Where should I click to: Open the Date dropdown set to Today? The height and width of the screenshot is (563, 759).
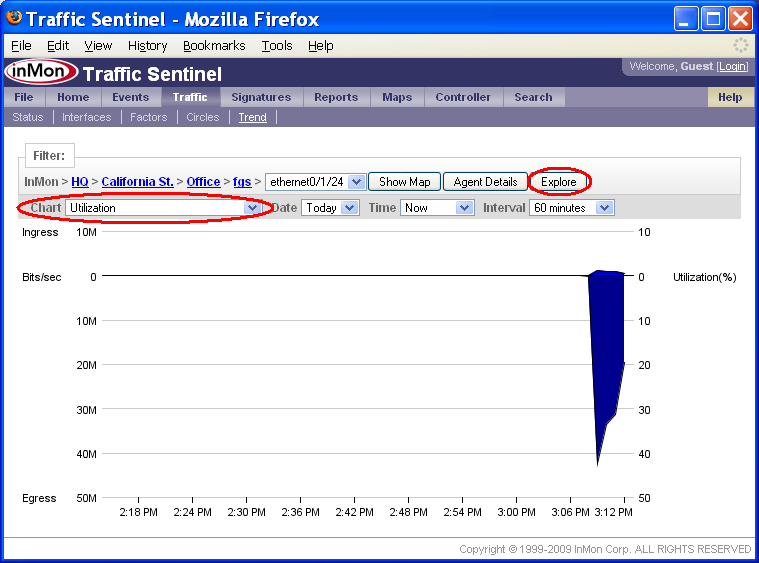[330, 208]
